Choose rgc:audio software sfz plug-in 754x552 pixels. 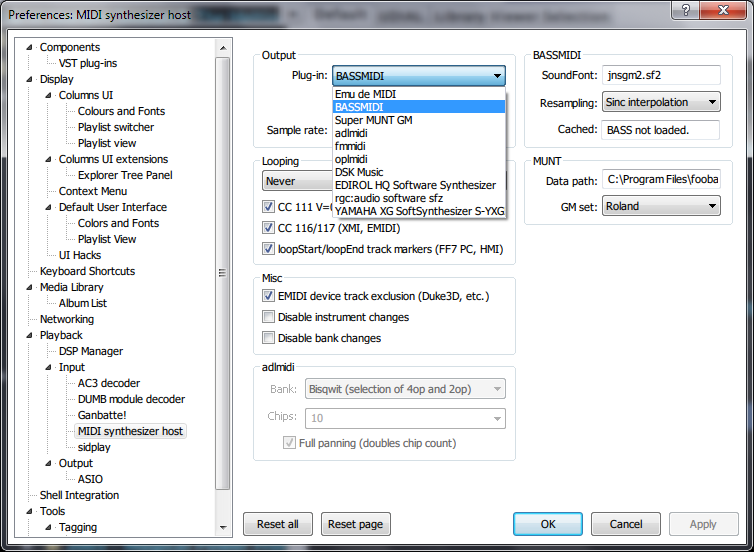click(419, 198)
